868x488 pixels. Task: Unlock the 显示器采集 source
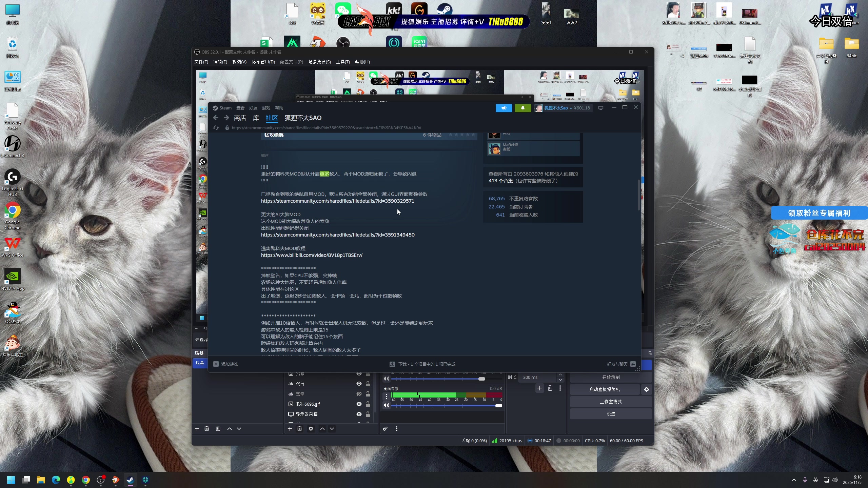click(x=368, y=414)
